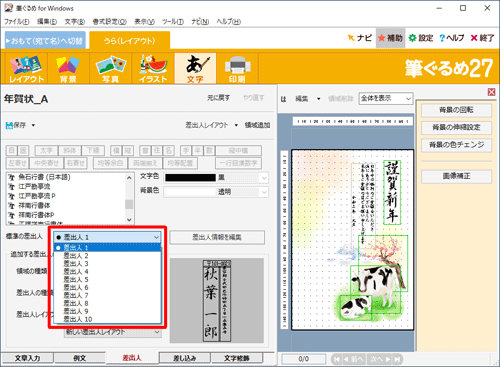
Task: Toggle the 一行目漢数字 button
Action: (x=238, y=163)
